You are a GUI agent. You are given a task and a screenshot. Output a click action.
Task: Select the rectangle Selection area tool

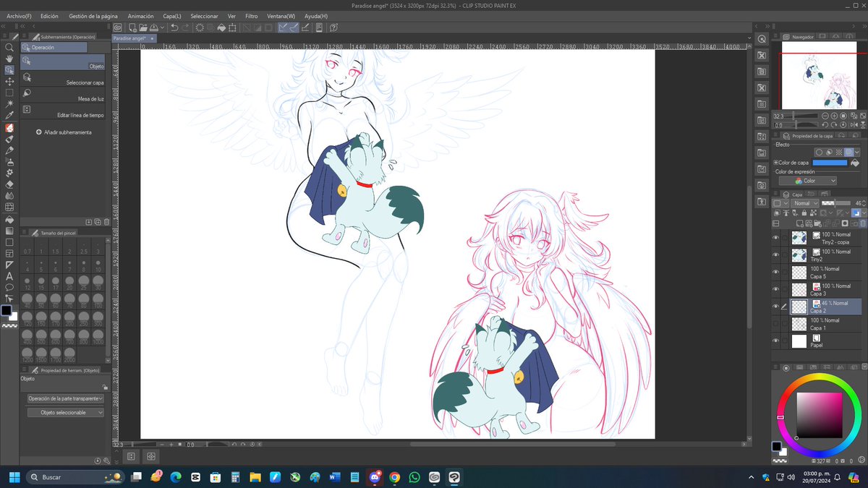click(x=9, y=93)
